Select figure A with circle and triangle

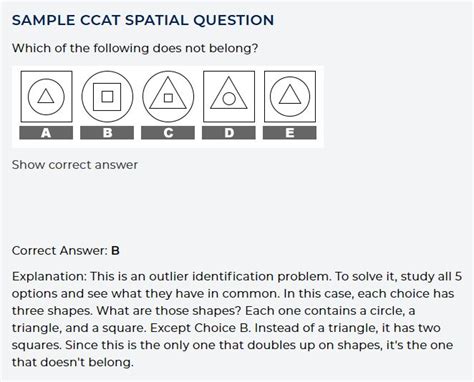pyautogui.click(x=46, y=97)
